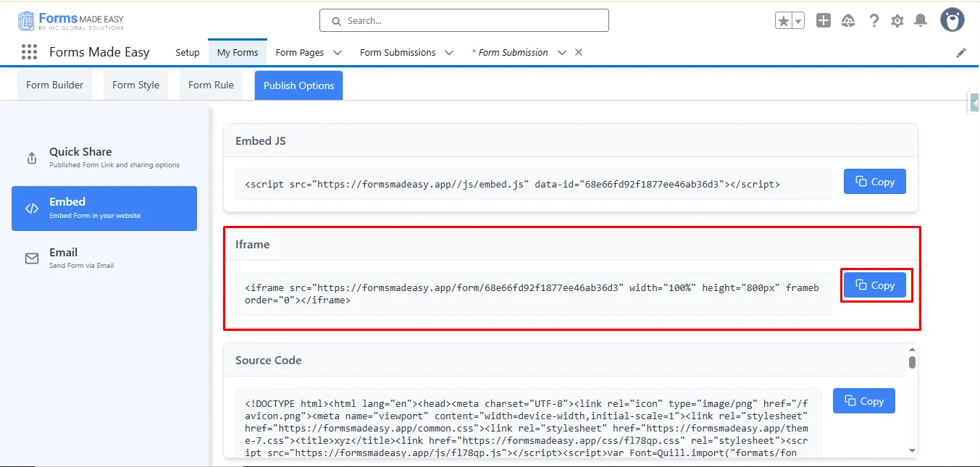Switch to the Form Style tab
This screenshot has height=467, width=980.
click(135, 85)
